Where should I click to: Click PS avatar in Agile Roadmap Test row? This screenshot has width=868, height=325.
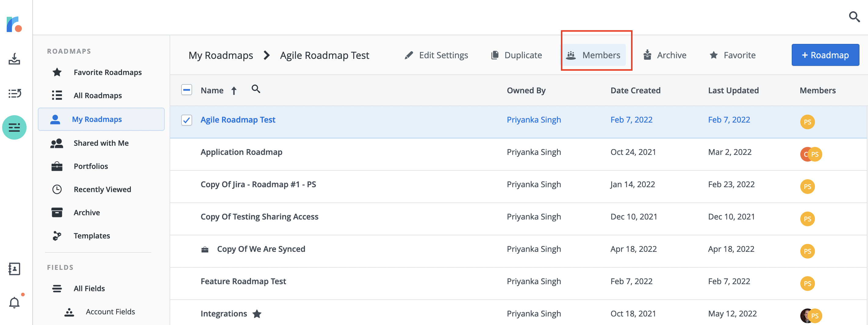pyautogui.click(x=807, y=122)
